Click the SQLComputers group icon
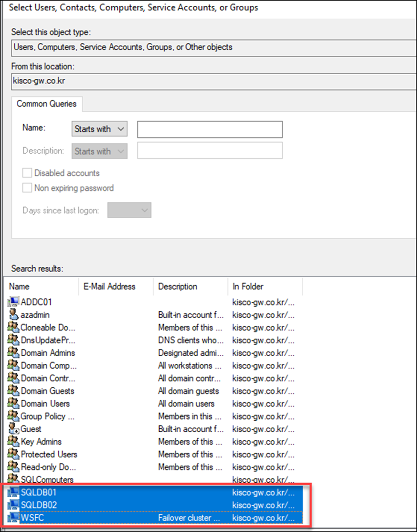The width and height of the screenshot is (417, 532). [x=13, y=479]
